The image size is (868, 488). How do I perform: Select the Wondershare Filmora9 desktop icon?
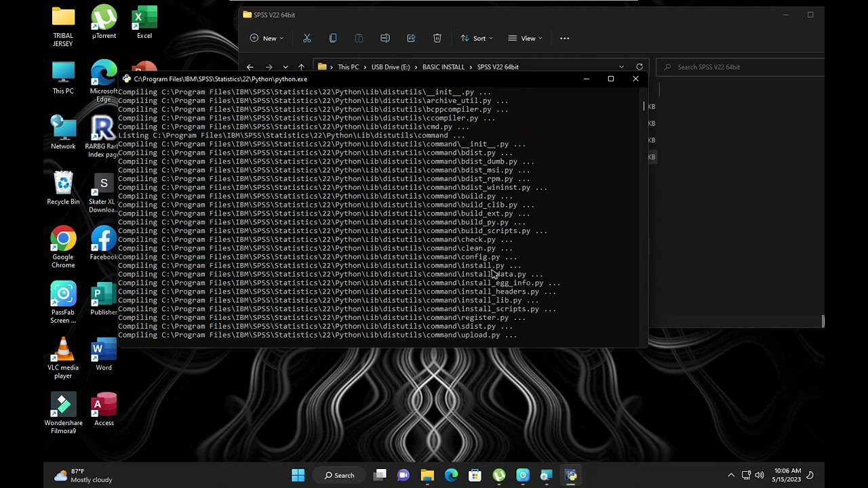[63, 413]
